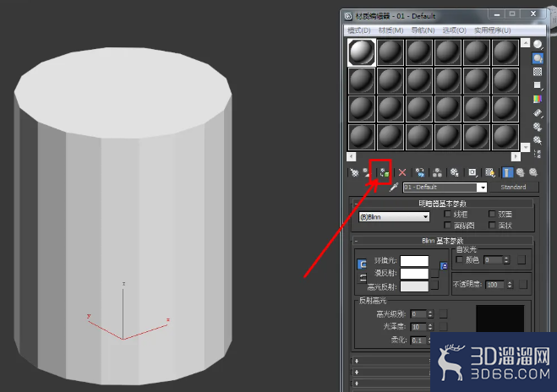Click the 漫反射 diffuse map button

[434, 274]
